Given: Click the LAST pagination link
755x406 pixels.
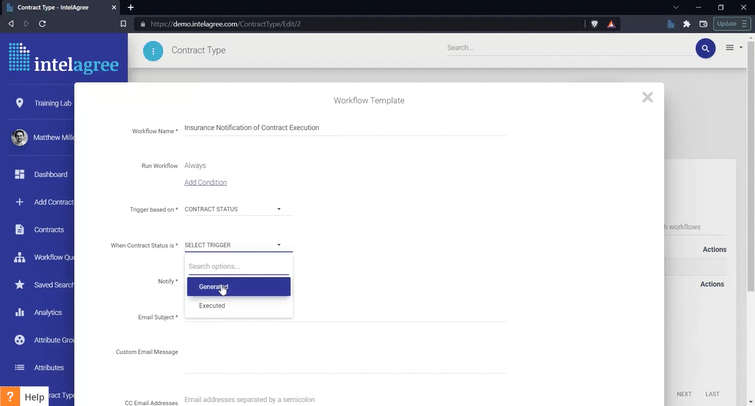Looking at the screenshot, I should click(x=712, y=394).
